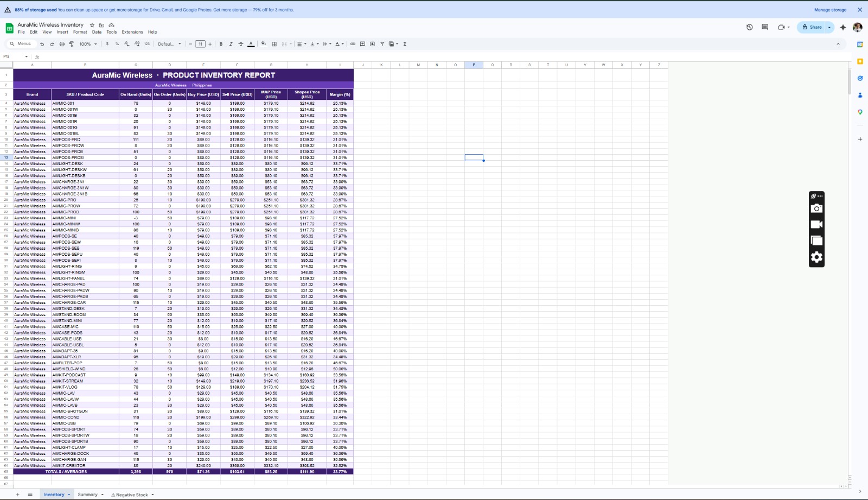Open Maps side panel
This screenshot has width=868, height=500.
pos(860,112)
